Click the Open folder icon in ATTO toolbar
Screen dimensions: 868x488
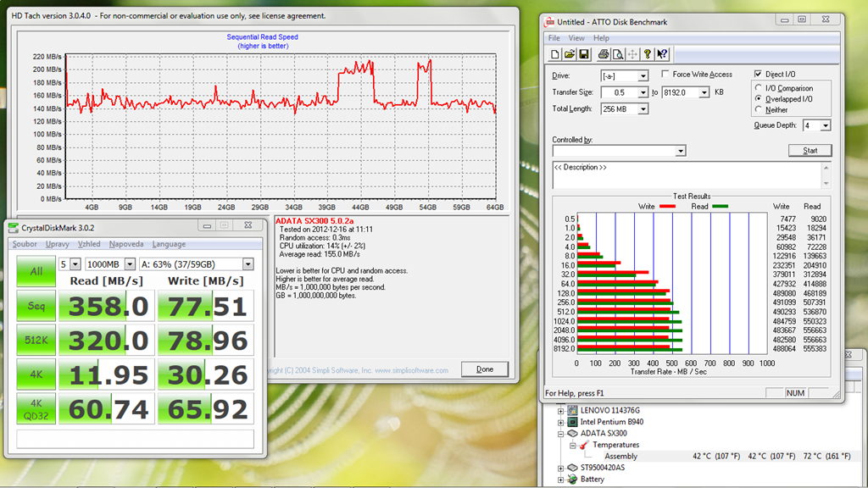[x=570, y=54]
